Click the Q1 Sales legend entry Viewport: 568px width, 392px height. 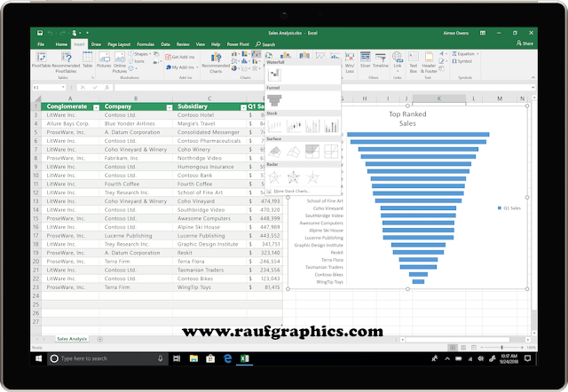pos(509,208)
